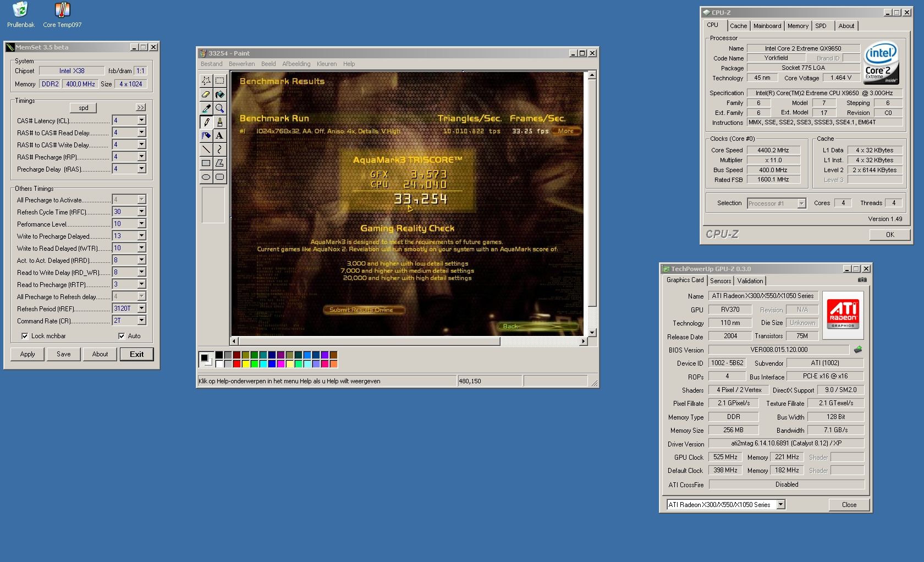
Task: Click the Intel Core 2 Extreme logo
Action: 881,63
